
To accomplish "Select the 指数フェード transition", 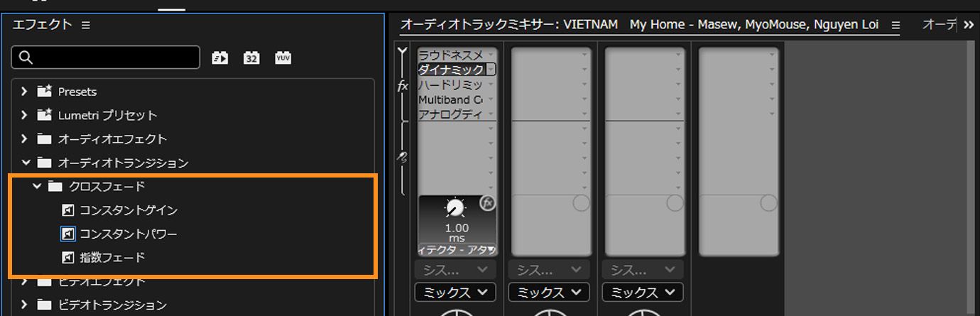I will (x=112, y=257).
